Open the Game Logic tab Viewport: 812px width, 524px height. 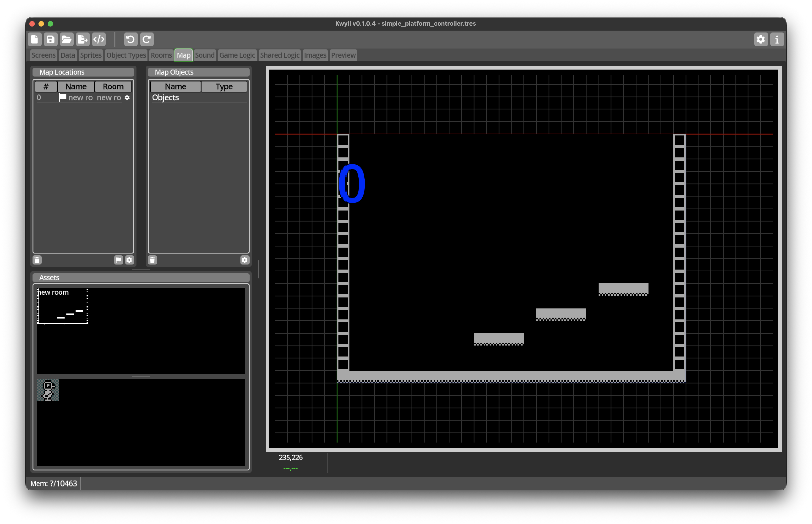(x=237, y=55)
